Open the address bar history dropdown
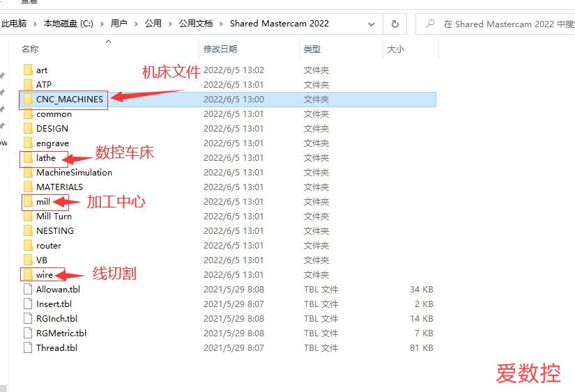The image size is (575, 392). 371,24
